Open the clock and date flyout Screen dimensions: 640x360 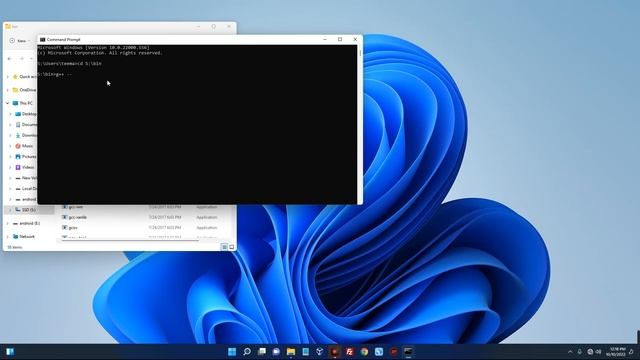click(x=616, y=351)
